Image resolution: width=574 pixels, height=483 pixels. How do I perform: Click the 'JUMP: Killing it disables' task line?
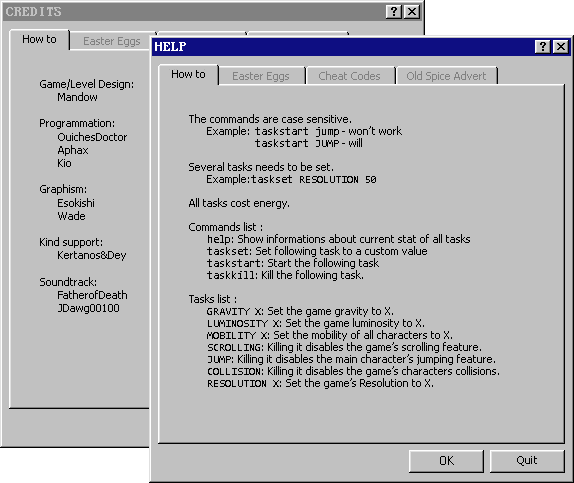pos(351,359)
